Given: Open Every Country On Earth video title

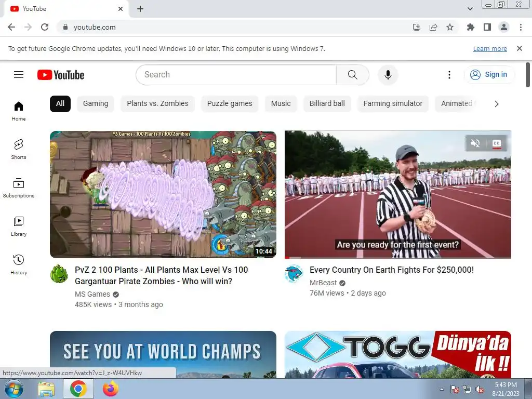Looking at the screenshot, I should click(392, 270).
